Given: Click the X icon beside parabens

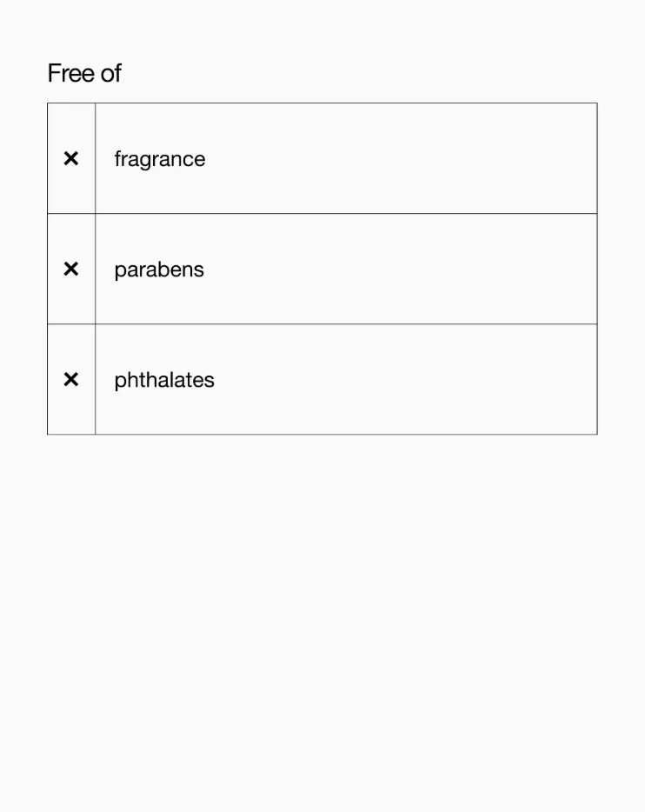Looking at the screenshot, I should pos(71,269).
